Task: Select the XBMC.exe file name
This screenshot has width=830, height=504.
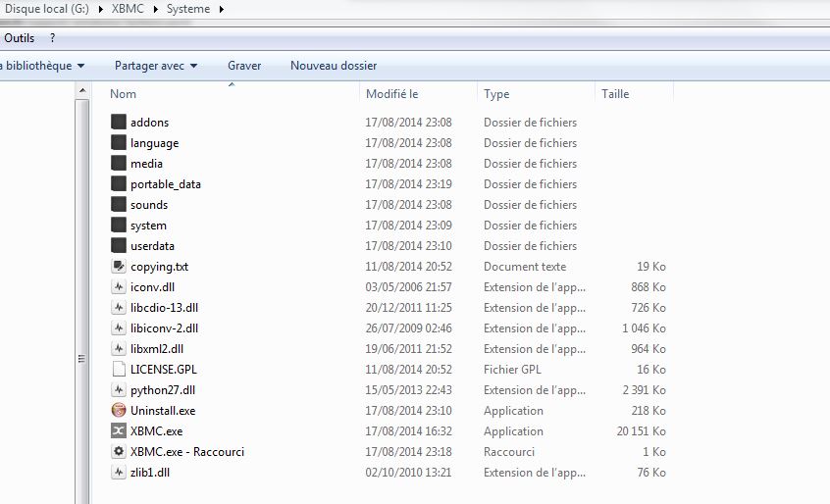Action: [157, 431]
